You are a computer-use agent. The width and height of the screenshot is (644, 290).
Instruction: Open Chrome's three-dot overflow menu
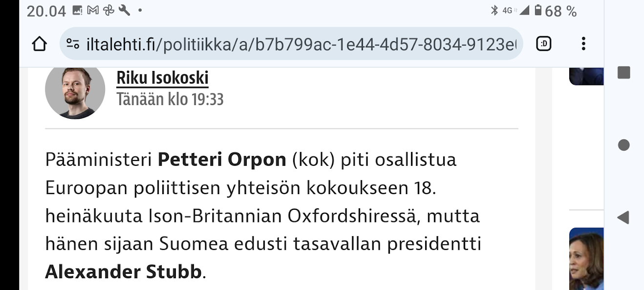pos(583,44)
